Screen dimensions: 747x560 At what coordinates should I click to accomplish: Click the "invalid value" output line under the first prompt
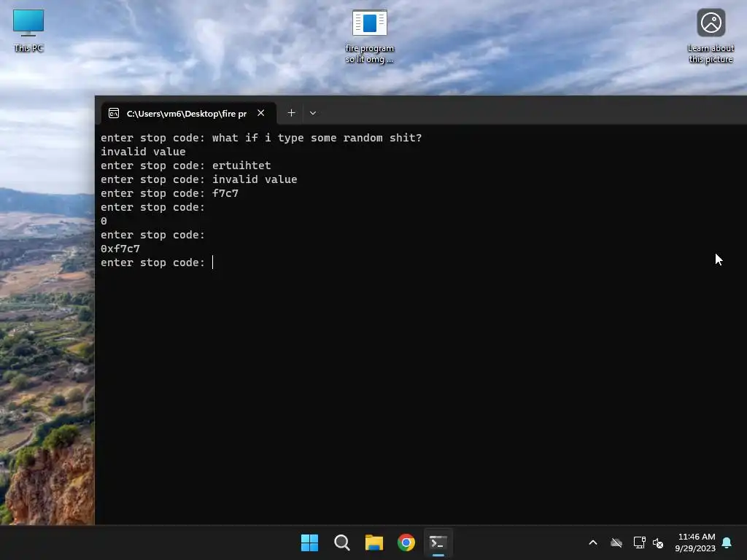coord(143,152)
